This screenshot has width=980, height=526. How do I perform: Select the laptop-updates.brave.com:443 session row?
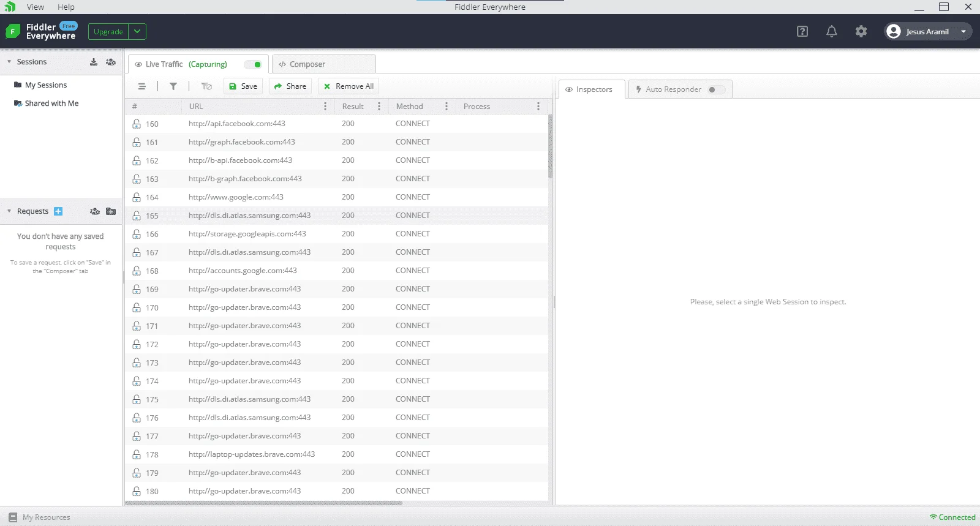click(x=336, y=454)
